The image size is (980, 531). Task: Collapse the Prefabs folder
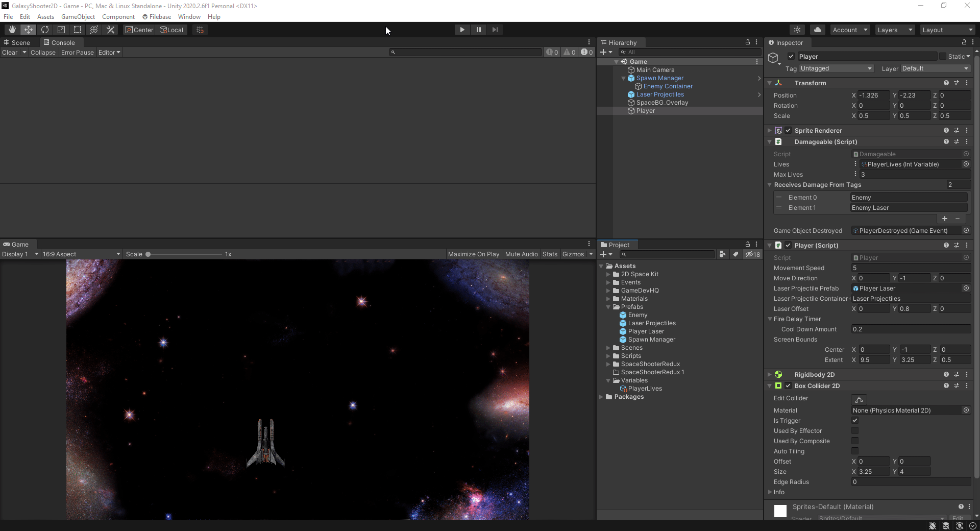[x=608, y=307]
